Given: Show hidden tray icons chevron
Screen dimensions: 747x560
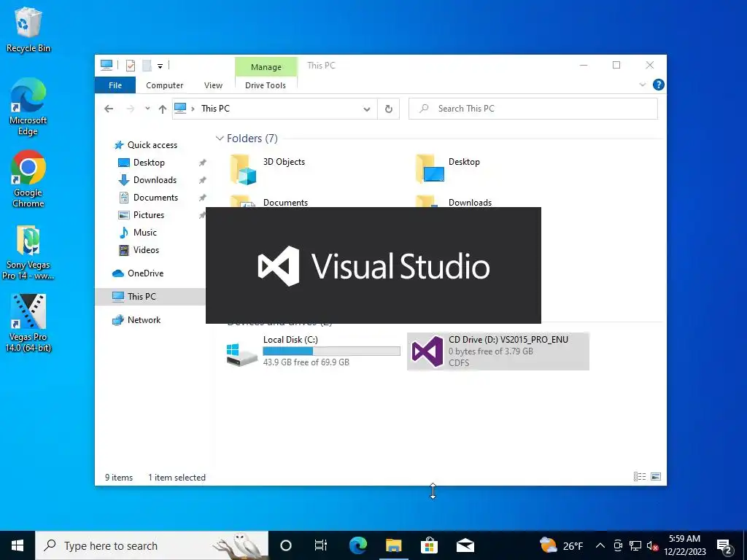Looking at the screenshot, I should pos(600,545).
